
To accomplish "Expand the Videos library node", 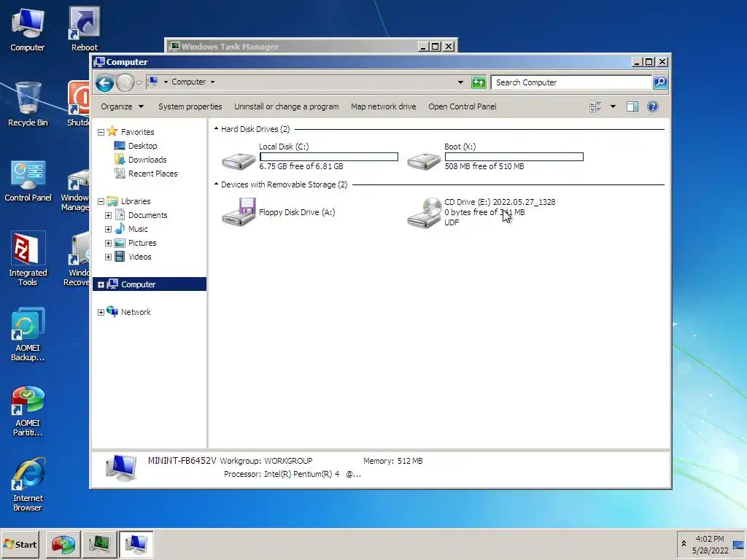I will click(108, 257).
